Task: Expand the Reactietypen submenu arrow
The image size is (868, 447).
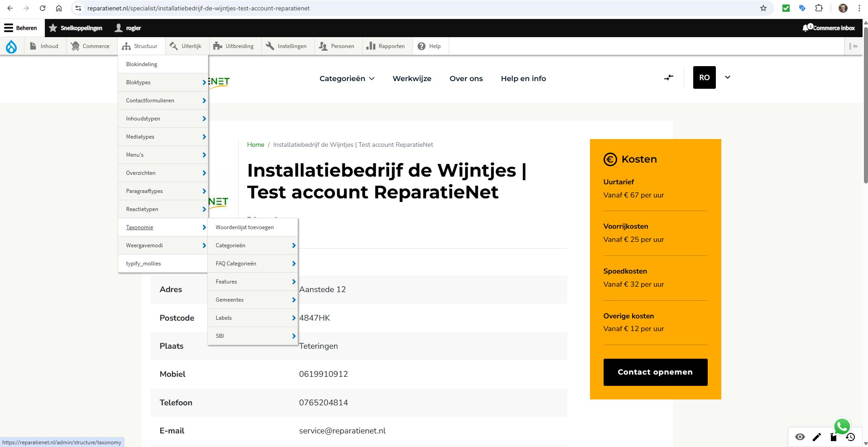Action: coord(204,209)
